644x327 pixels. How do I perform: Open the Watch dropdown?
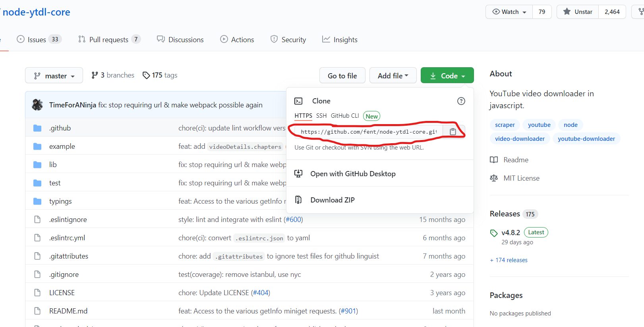click(x=509, y=12)
